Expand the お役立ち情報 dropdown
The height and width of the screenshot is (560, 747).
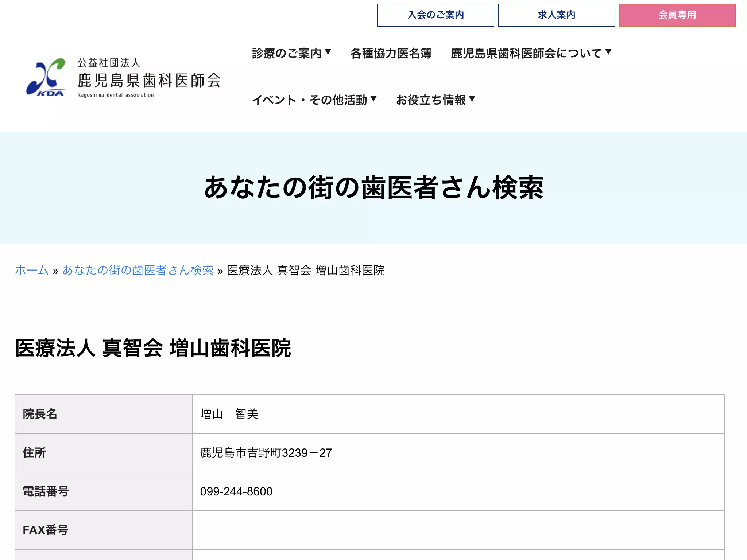coord(436,100)
